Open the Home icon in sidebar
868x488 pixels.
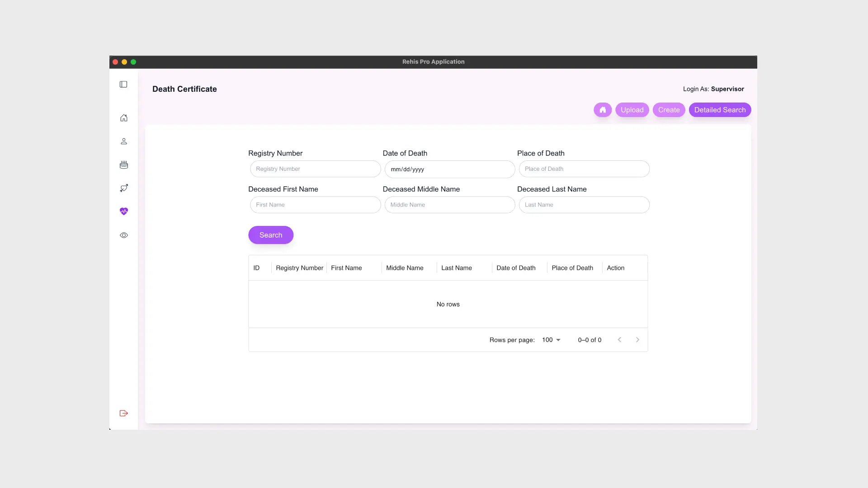click(x=123, y=118)
